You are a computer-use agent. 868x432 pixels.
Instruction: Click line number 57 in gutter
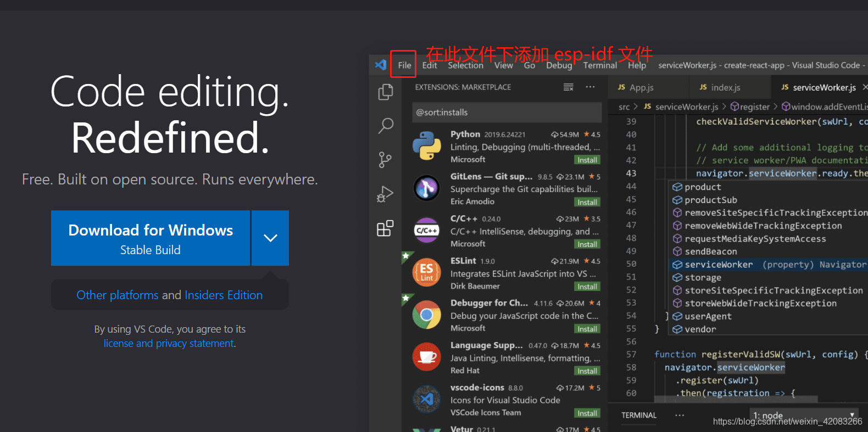[x=631, y=355]
